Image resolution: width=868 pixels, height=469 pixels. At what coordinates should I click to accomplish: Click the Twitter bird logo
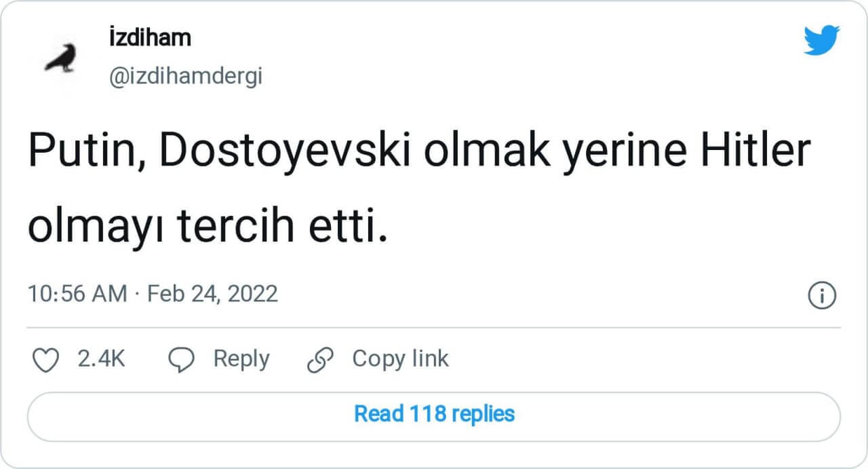pos(821,39)
